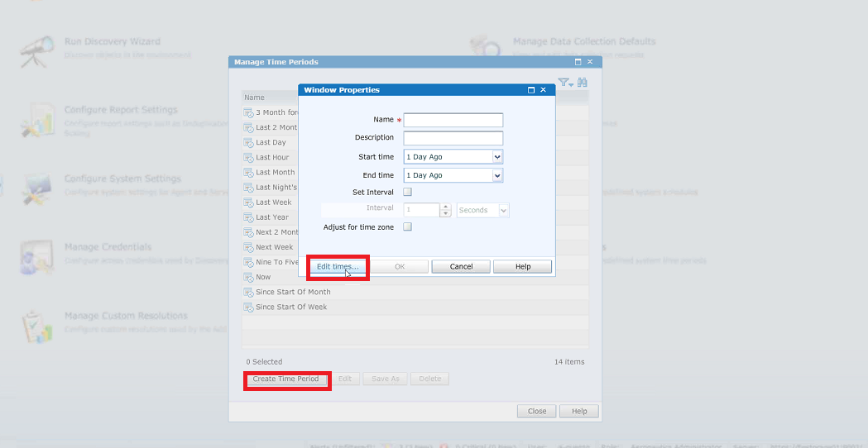Open Configure System Settings in background
The image size is (868, 448).
(122, 179)
